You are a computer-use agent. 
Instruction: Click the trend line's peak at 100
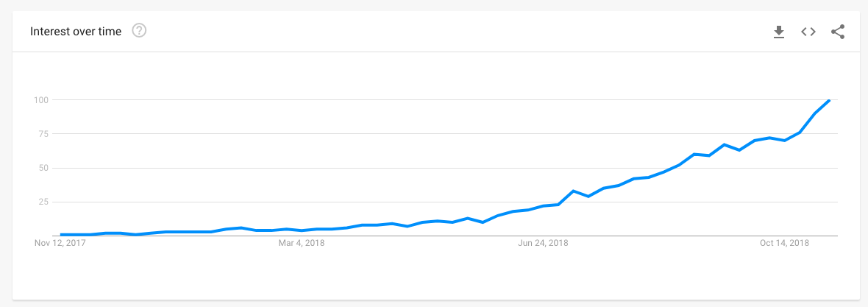point(829,100)
